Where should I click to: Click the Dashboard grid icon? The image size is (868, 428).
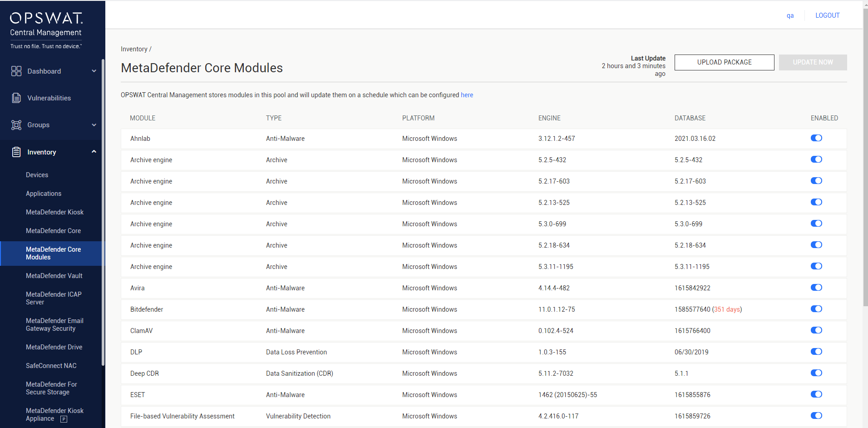(16, 71)
